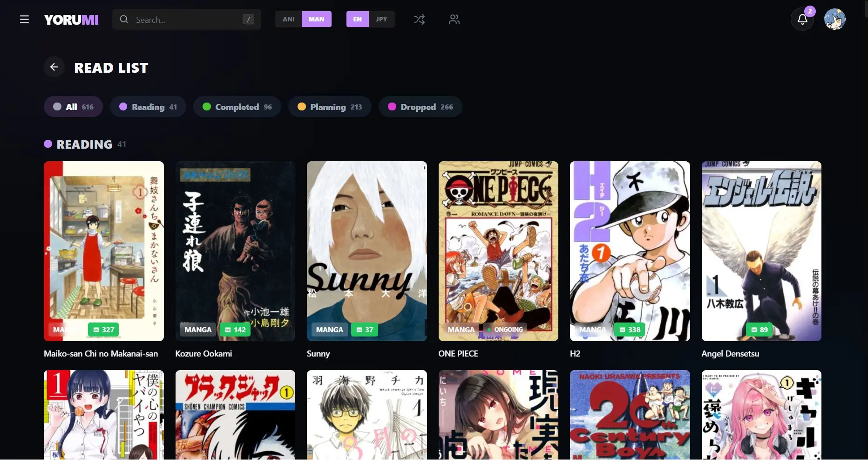Click the 89 chapter badge

coord(759,330)
